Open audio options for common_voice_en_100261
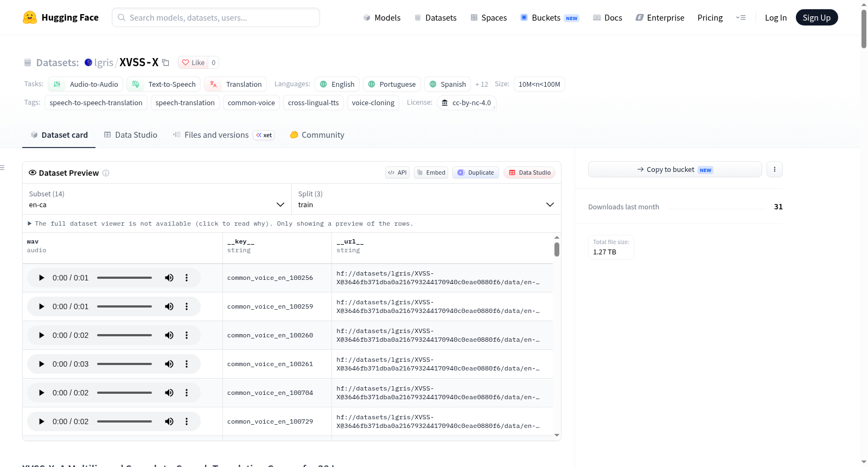 [x=187, y=364]
